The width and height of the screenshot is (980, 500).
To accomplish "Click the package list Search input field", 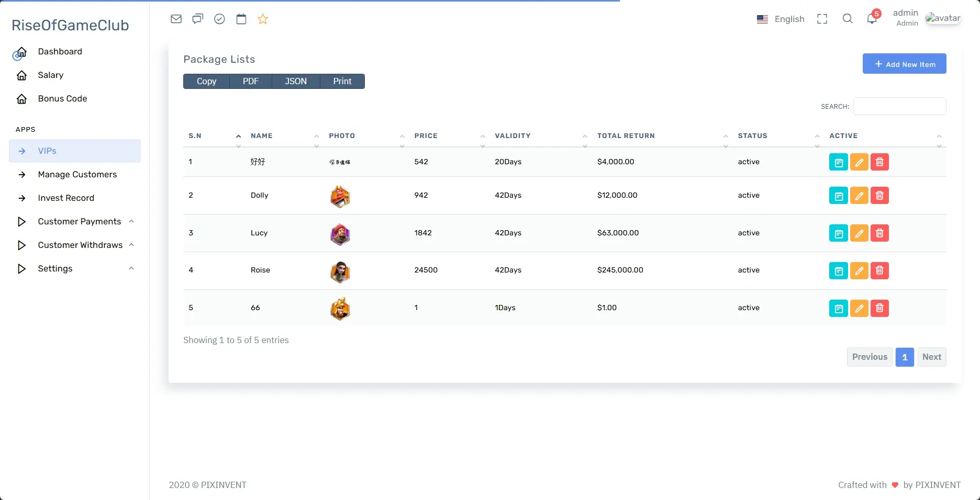I will tap(899, 106).
